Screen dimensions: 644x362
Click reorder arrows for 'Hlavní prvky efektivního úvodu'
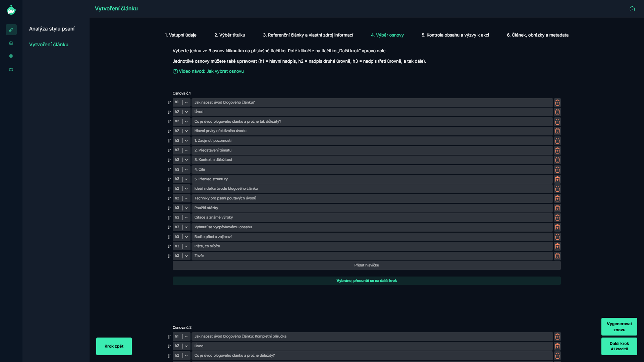(169, 131)
